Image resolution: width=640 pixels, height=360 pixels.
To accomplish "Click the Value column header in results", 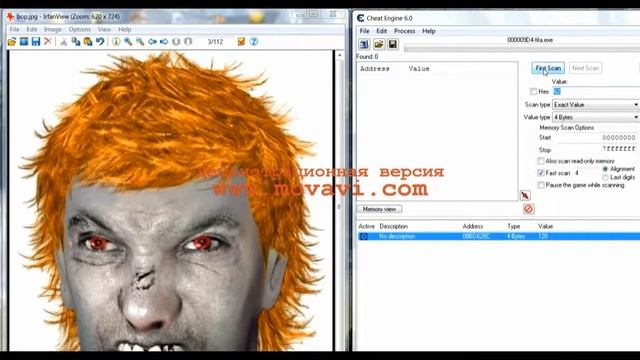I will [419, 69].
